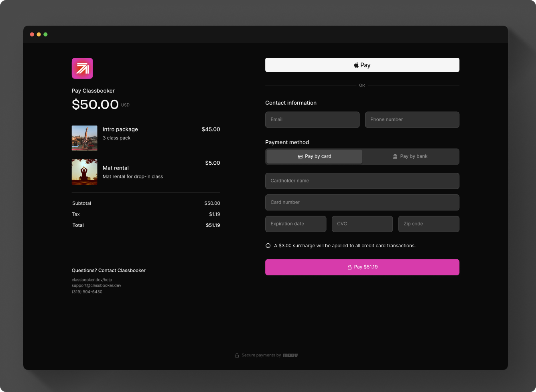Click the info icon beside surcharge notice
This screenshot has width=536, height=392.
(x=268, y=246)
